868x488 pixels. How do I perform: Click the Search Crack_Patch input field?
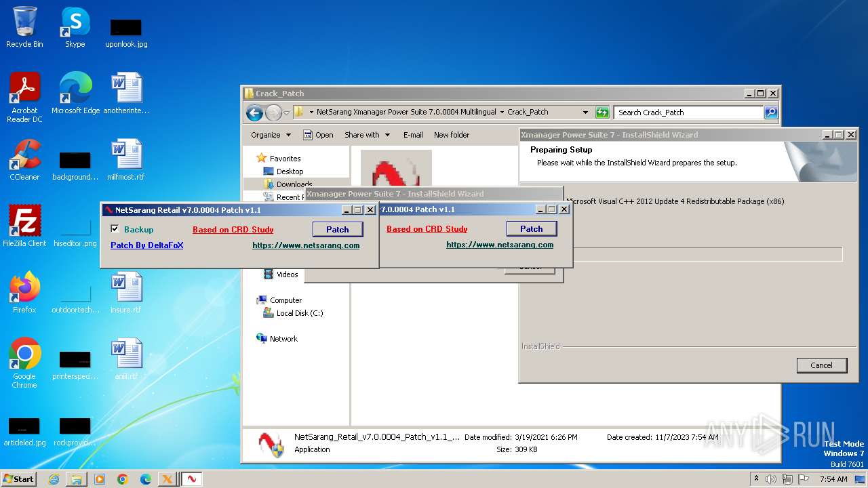tap(688, 113)
